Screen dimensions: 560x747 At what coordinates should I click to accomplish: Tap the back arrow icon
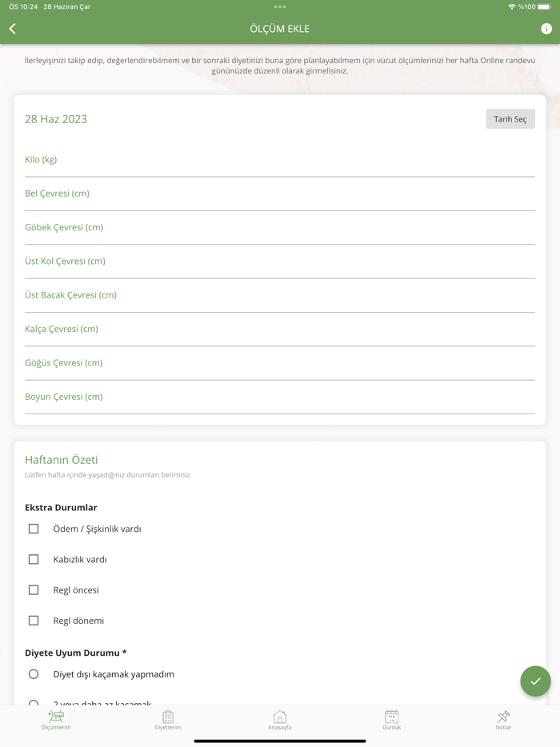click(13, 29)
